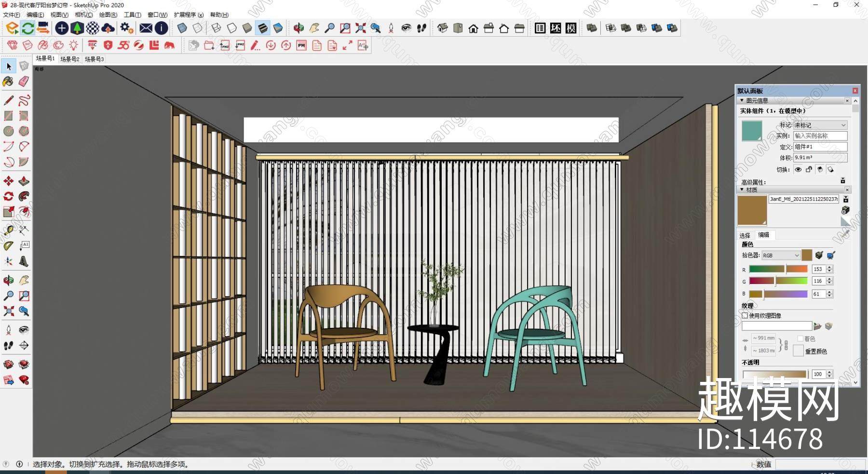Pick the Paint Bucket tool

(8, 81)
